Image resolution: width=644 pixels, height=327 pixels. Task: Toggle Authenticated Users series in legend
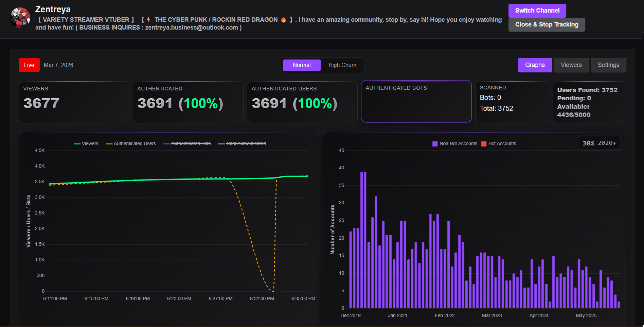131,143
